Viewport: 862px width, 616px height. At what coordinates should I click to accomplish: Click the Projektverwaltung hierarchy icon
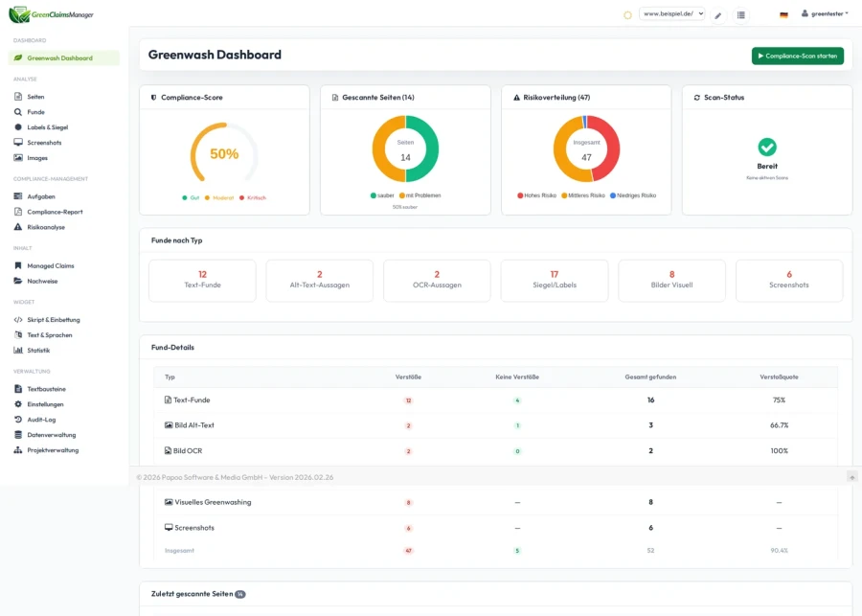(18, 450)
